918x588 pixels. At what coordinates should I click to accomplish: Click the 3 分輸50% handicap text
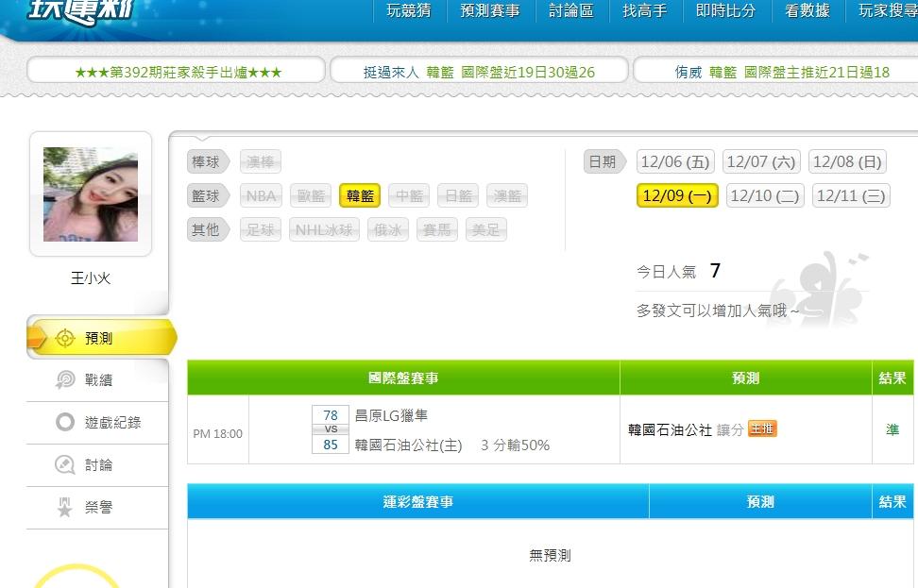(x=516, y=445)
